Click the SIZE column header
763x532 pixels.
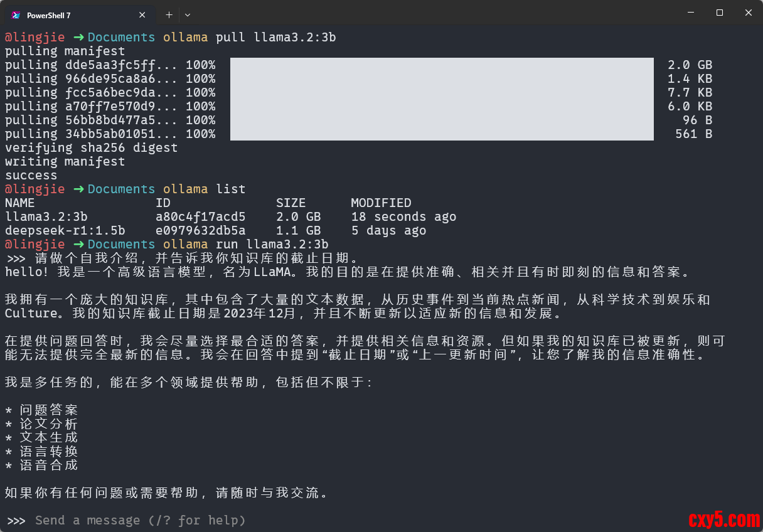click(291, 203)
